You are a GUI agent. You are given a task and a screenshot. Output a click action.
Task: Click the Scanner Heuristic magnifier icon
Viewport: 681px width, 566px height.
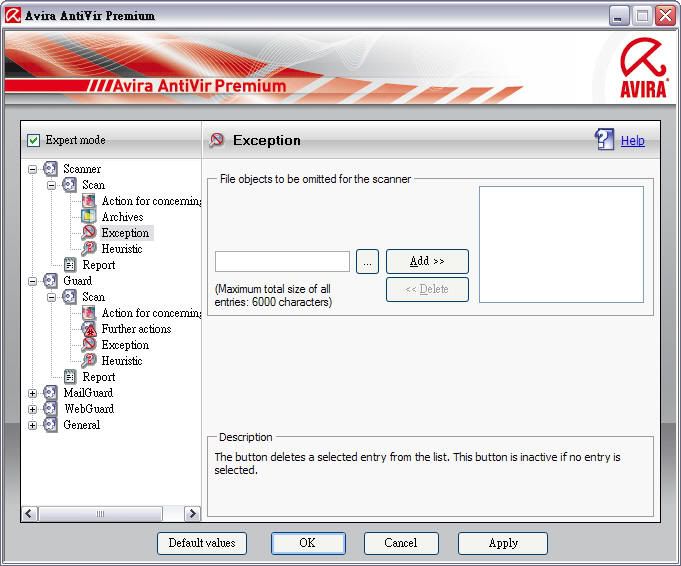point(89,249)
